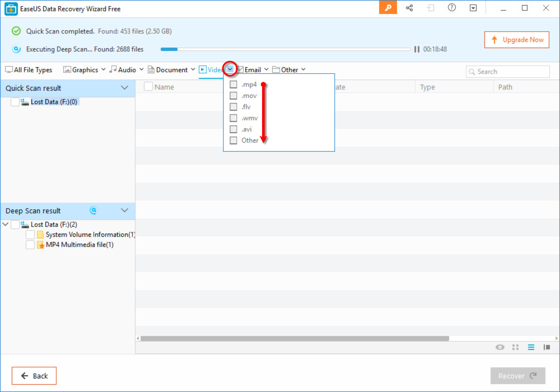Viewport: 560px width, 392px height.
Task: Click the deep scan spinning icon in panel header
Action: [93, 210]
